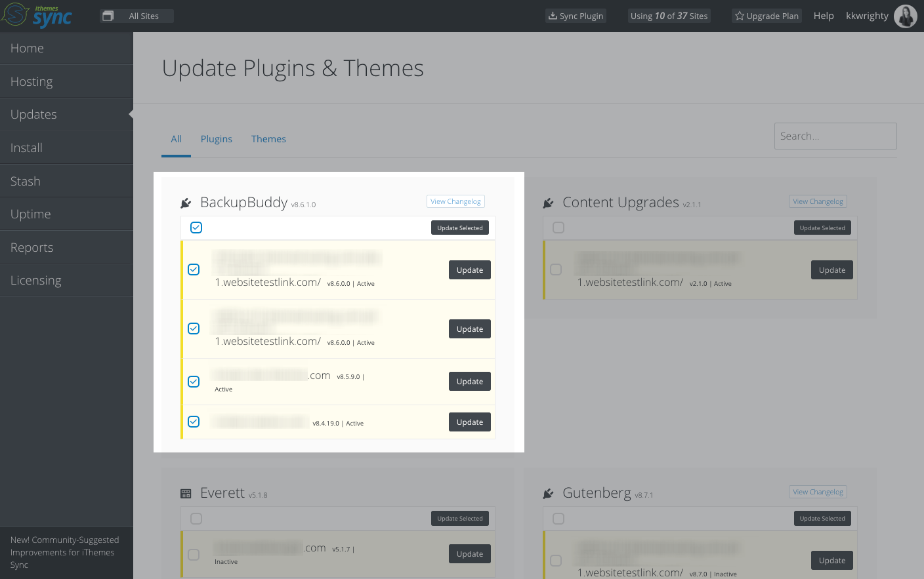The image size is (924, 579).
Task: Click the Everett theme icon
Action: tap(186, 494)
